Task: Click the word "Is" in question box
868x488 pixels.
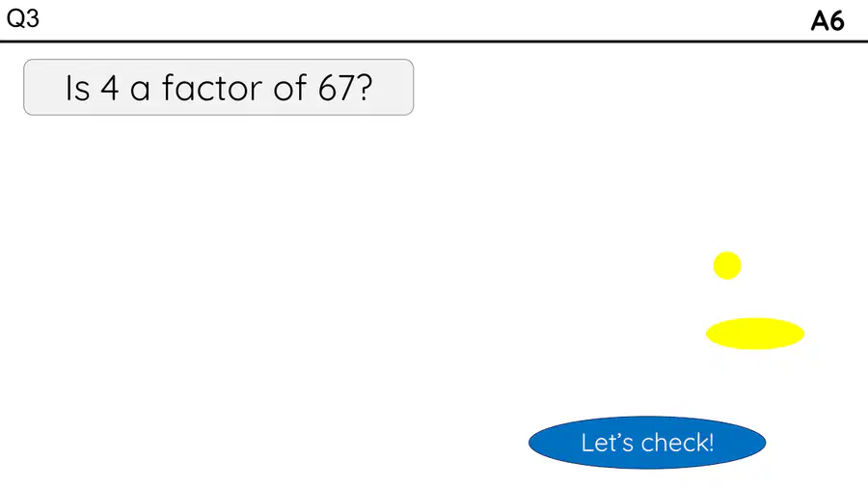Action: pyautogui.click(x=77, y=88)
